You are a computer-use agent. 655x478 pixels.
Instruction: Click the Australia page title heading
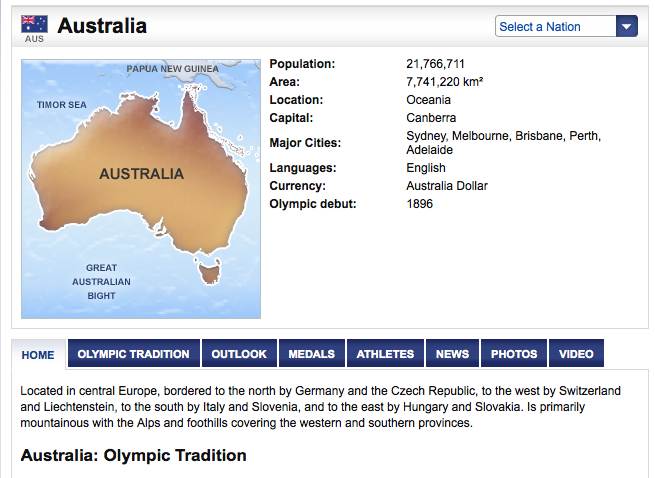102,26
